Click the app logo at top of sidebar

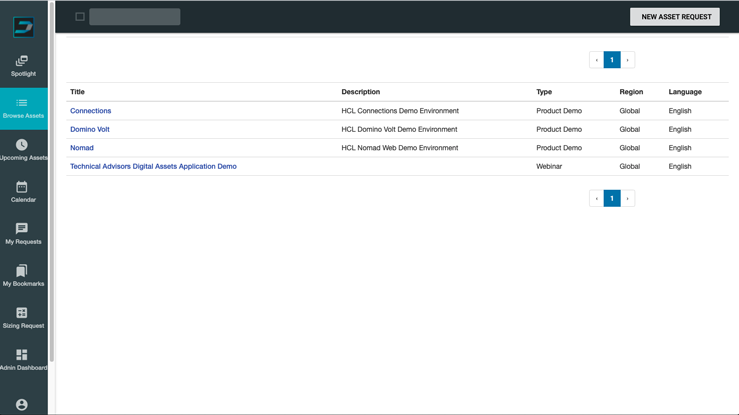(24, 27)
